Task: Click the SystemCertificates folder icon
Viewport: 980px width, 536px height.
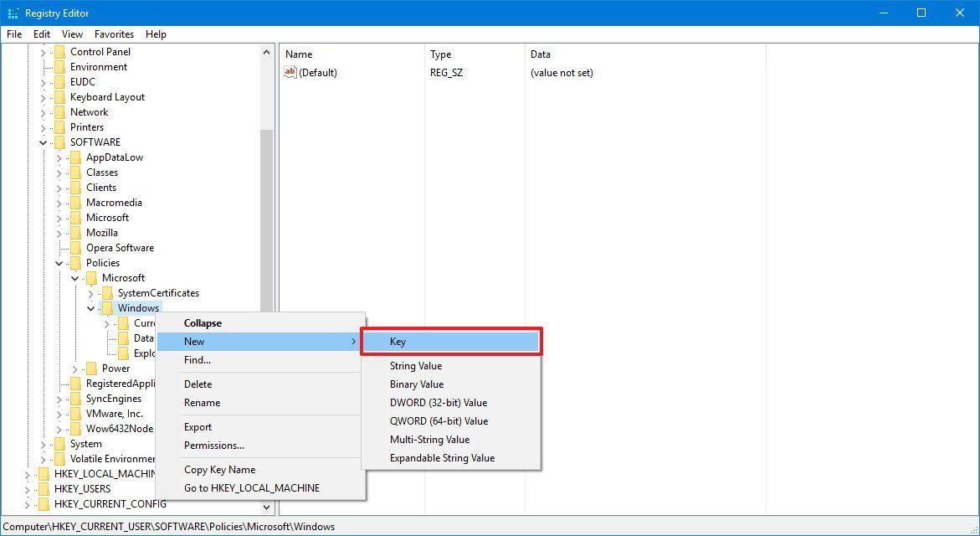Action: pos(109,292)
